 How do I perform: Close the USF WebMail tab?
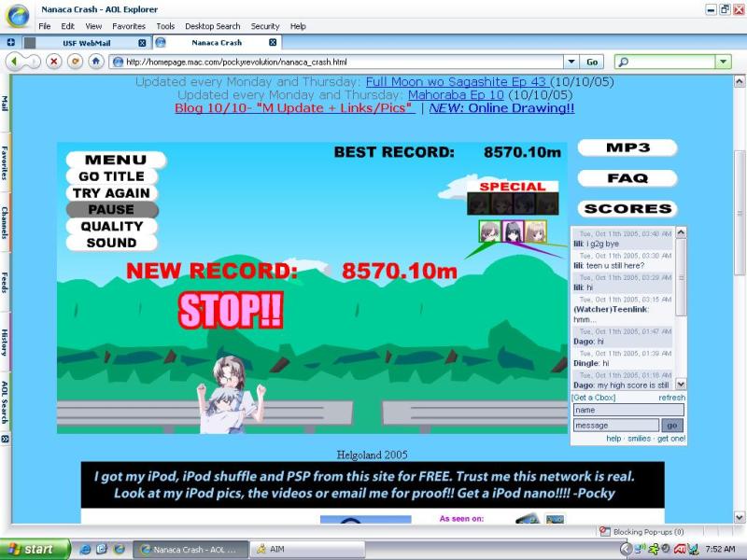142,43
